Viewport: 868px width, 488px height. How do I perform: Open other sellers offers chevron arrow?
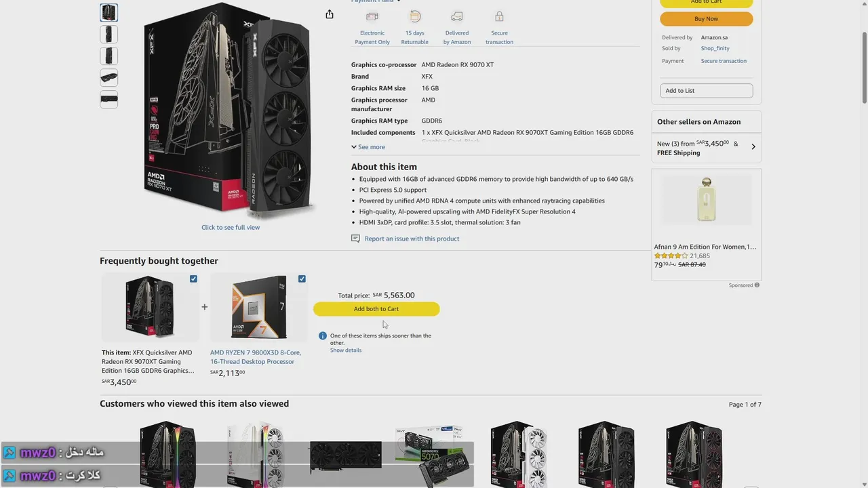coord(753,146)
